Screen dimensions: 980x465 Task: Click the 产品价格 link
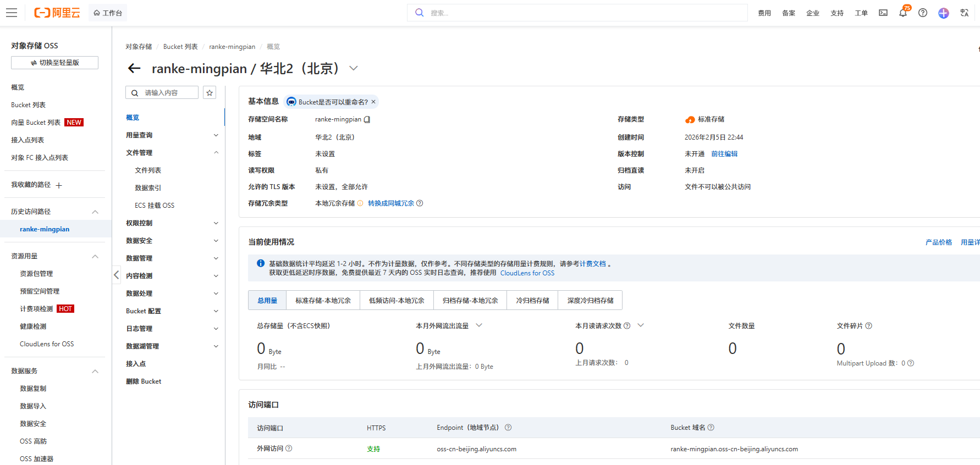939,242
